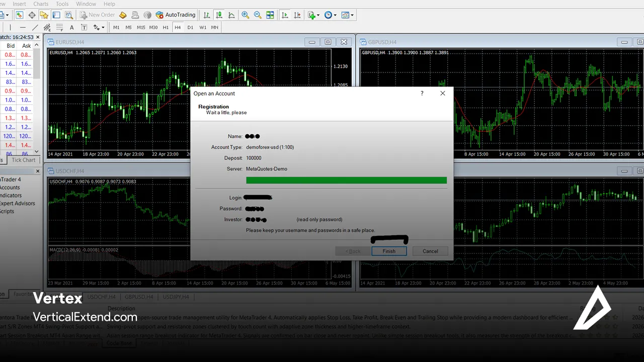Zoom out on the chart
The width and height of the screenshot is (644, 362).
[x=258, y=15]
